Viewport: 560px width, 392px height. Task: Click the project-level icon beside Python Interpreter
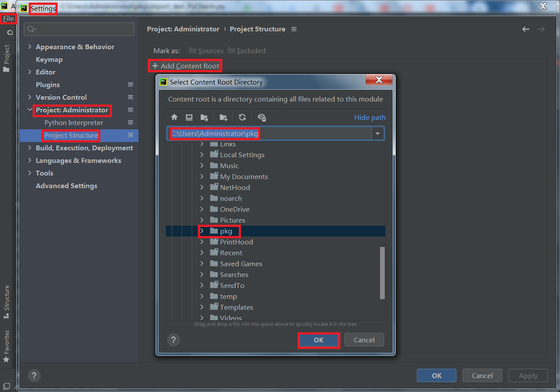[130, 123]
